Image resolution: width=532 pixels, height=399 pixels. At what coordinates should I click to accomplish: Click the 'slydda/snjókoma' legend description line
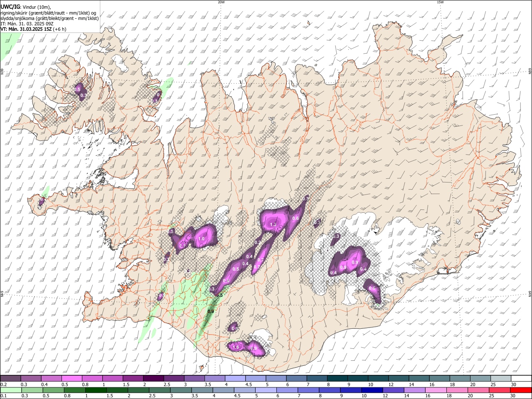point(49,18)
